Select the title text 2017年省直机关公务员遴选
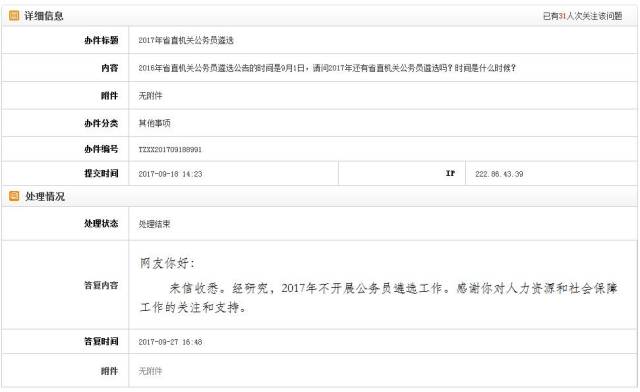 point(186,40)
